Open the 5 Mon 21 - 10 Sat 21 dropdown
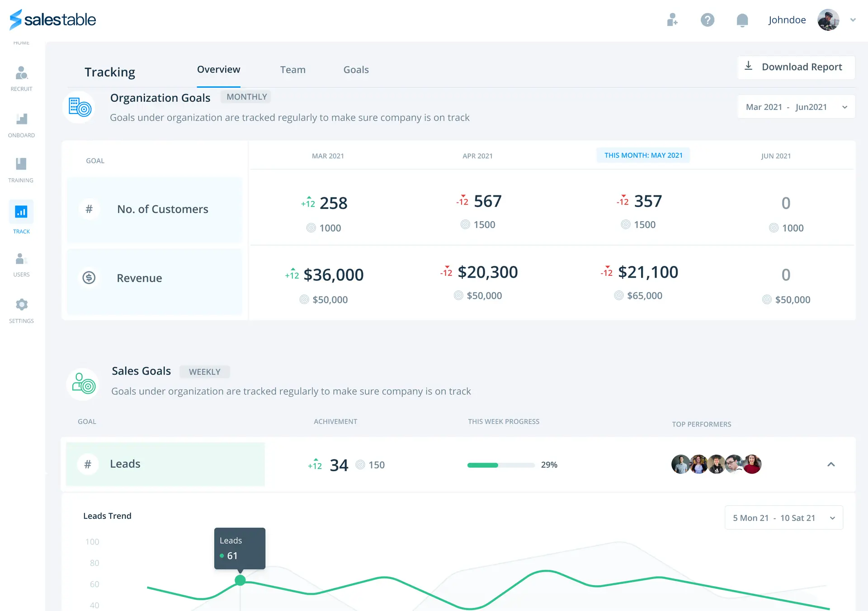868x611 pixels. [783, 518]
